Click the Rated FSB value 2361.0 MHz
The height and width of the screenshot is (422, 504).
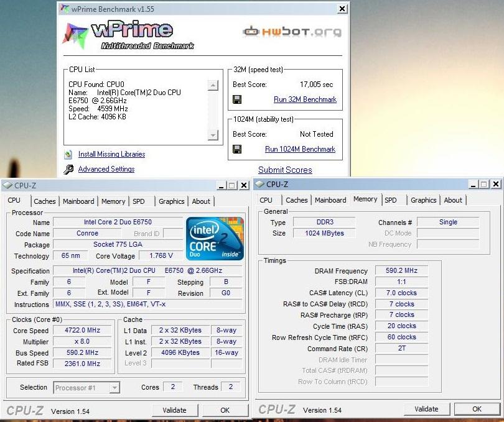(x=82, y=364)
